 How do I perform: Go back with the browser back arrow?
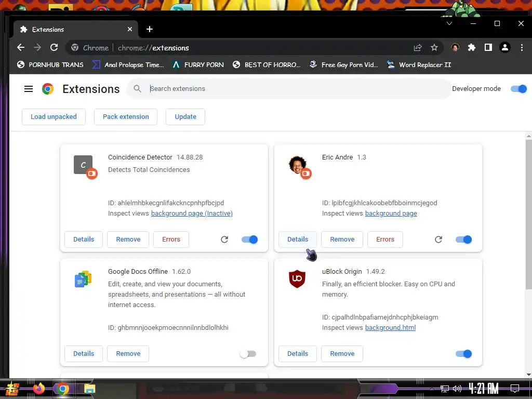pos(21,47)
